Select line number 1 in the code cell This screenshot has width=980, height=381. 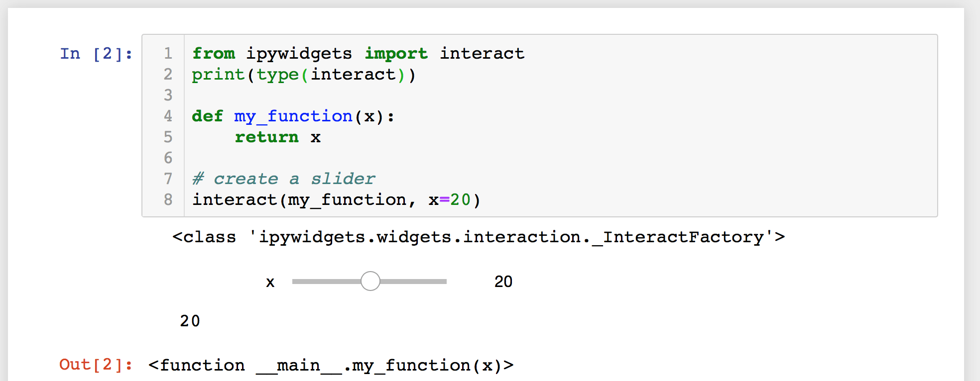(168, 54)
